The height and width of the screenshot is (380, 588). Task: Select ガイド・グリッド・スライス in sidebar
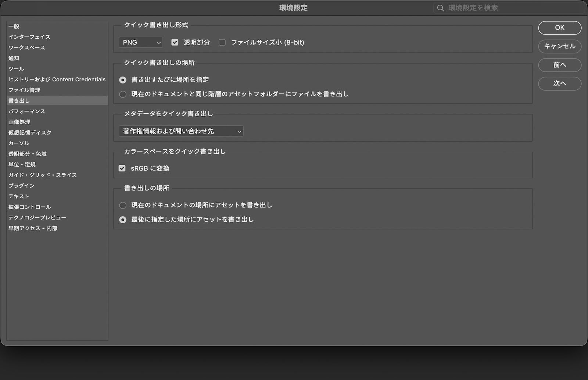(x=43, y=175)
